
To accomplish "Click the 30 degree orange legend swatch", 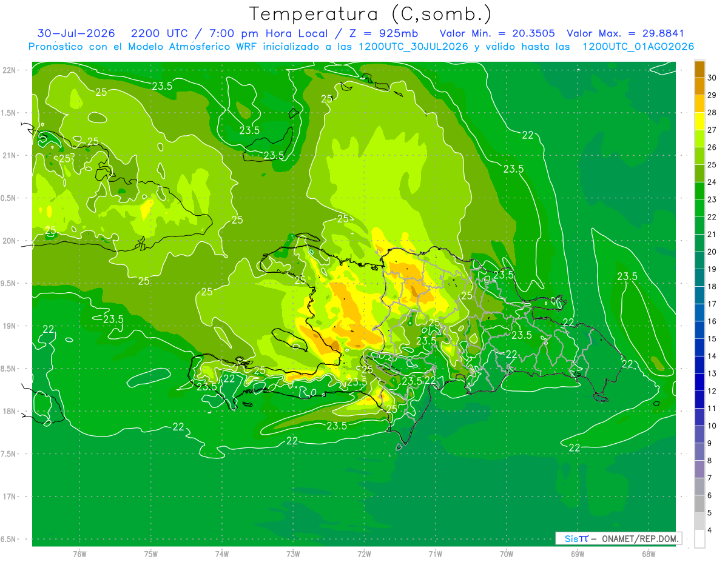I will (699, 70).
